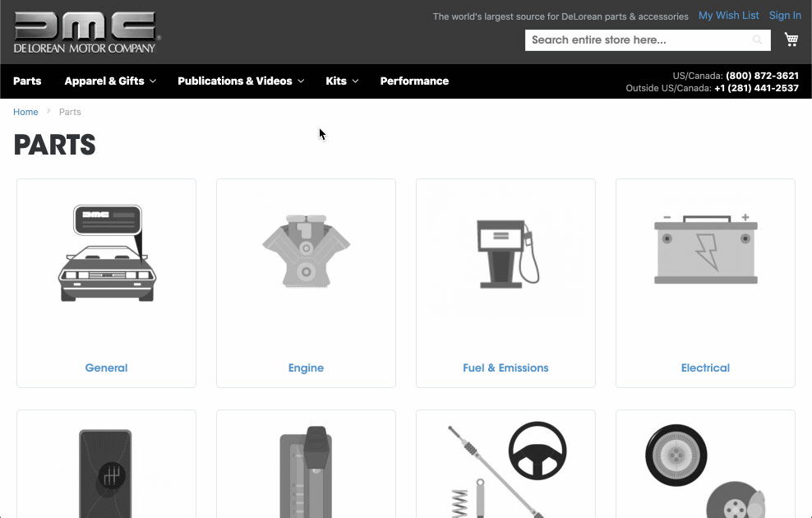Open the Parts menu item

point(27,81)
